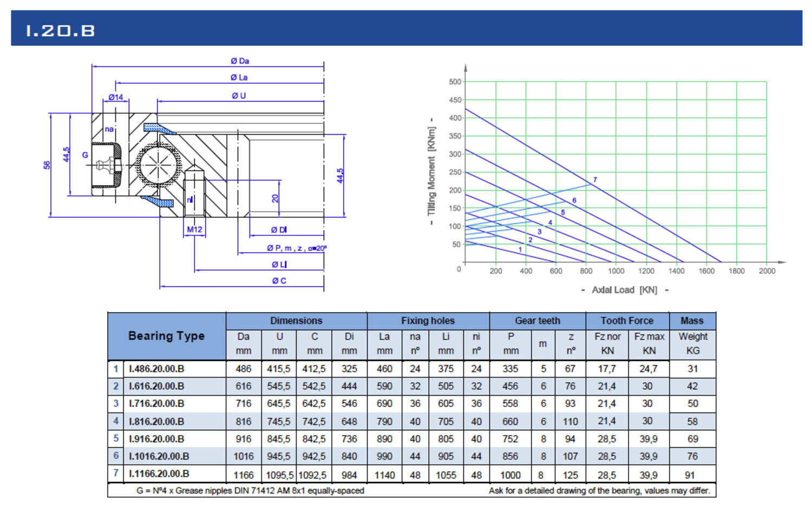Select the Dimensions column group header
812x507 pixels.
(296, 321)
